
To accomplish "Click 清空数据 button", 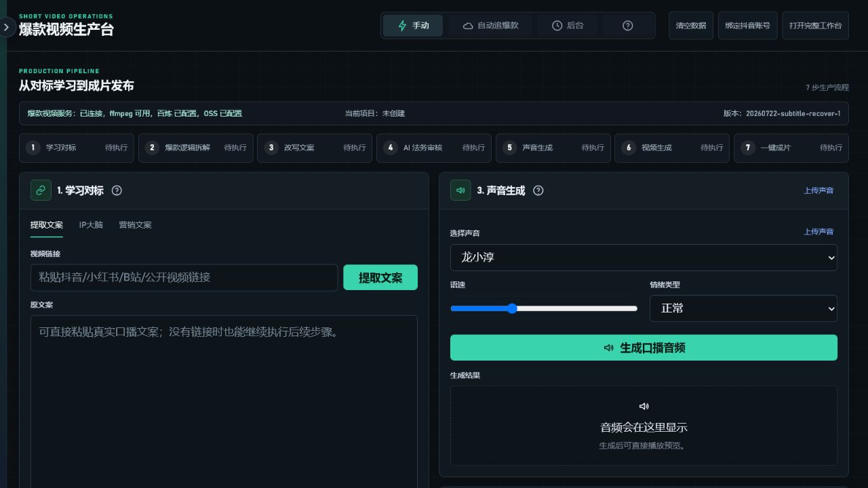I will tap(691, 26).
